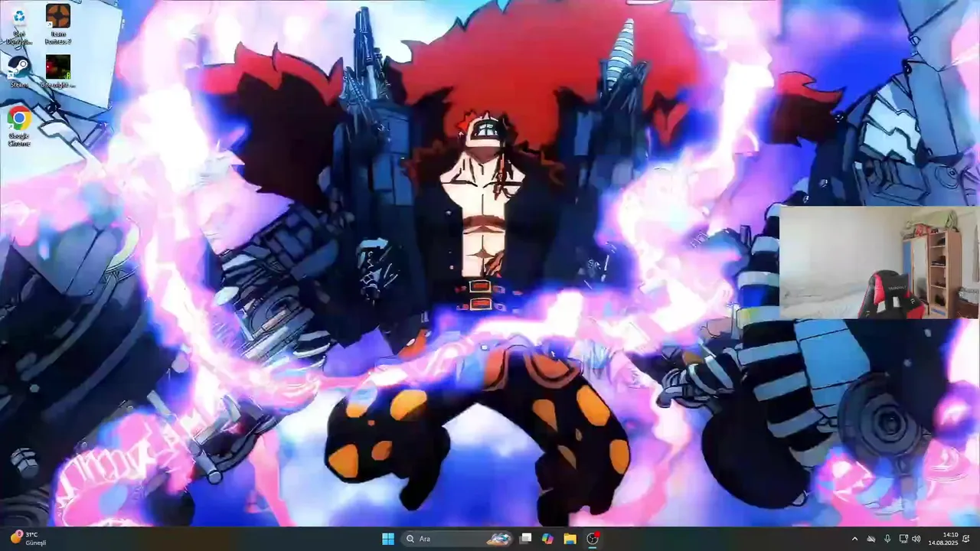Open the Team Fortress 2 desktop shortcut
Viewport: 980px width, 551px height.
coord(58,24)
